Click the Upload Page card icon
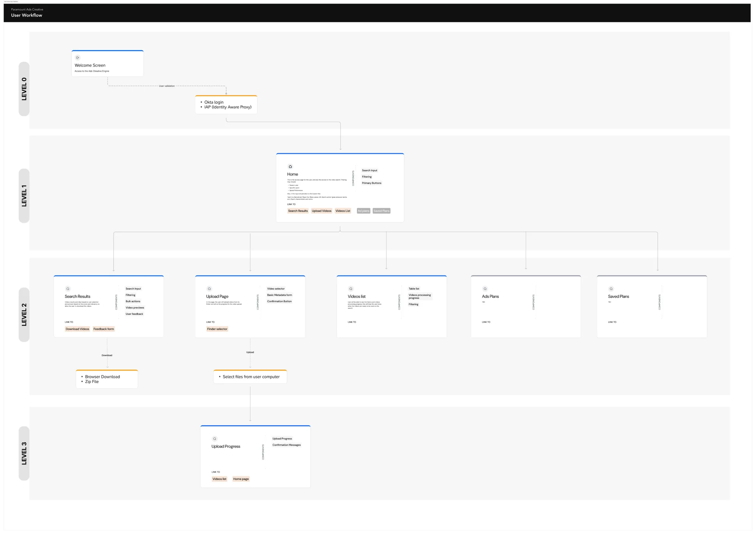Image resolution: width=756 pixels, height=534 pixels. pos(209,289)
